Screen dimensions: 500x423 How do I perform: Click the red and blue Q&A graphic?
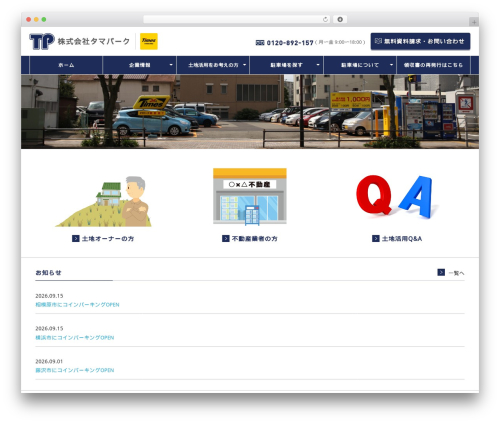click(x=397, y=196)
